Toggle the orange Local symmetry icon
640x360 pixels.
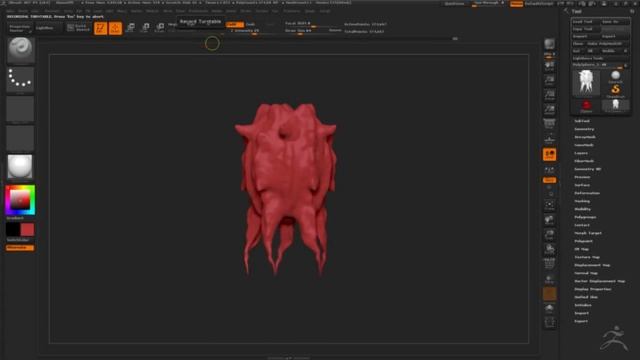pyautogui.click(x=549, y=155)
